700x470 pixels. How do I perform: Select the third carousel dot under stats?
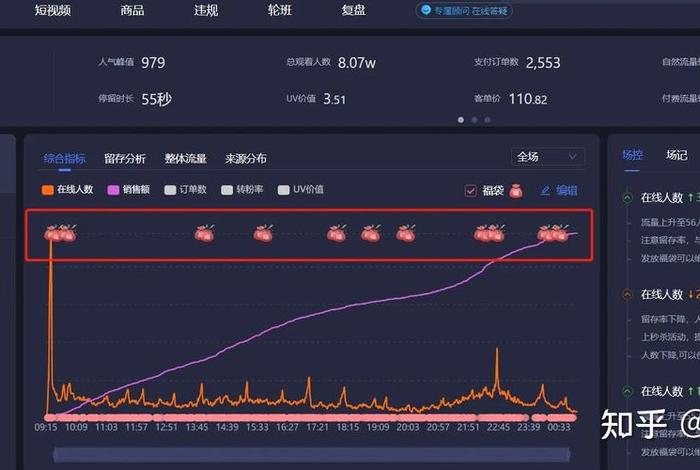coord(487,120)
